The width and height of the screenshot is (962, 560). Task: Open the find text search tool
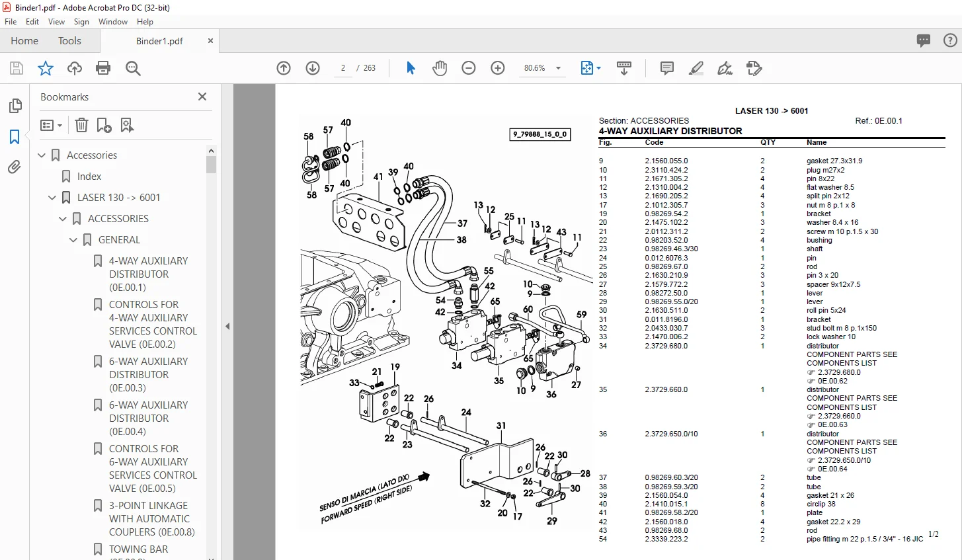pyautogui.click(x=133, y=68)
